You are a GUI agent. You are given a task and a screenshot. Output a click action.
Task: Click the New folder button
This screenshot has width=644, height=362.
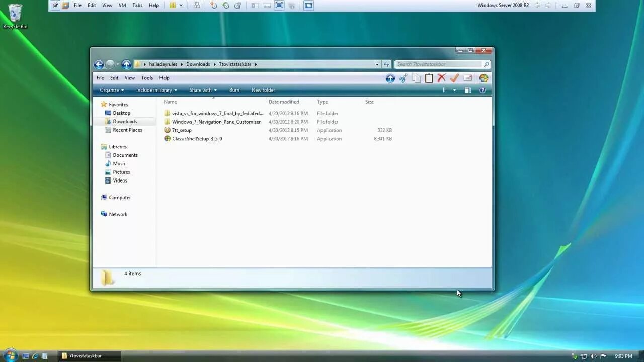(x=263, y=90)
